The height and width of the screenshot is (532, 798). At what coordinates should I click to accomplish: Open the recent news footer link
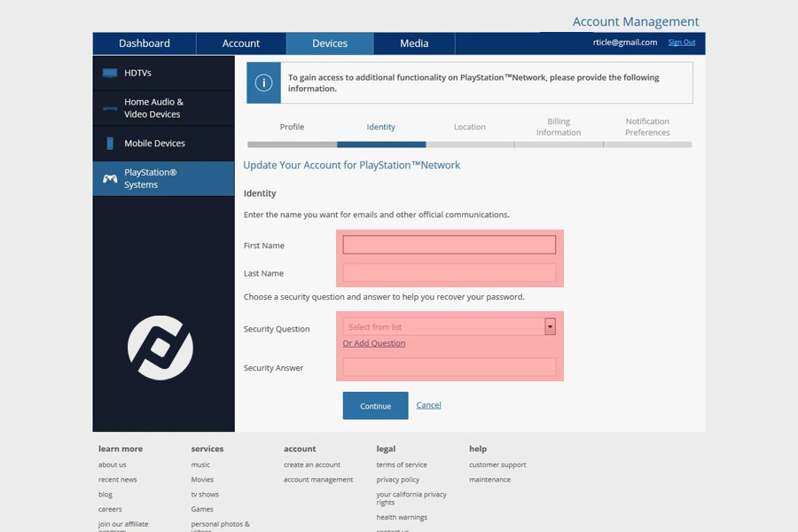[x=118, y=480]
